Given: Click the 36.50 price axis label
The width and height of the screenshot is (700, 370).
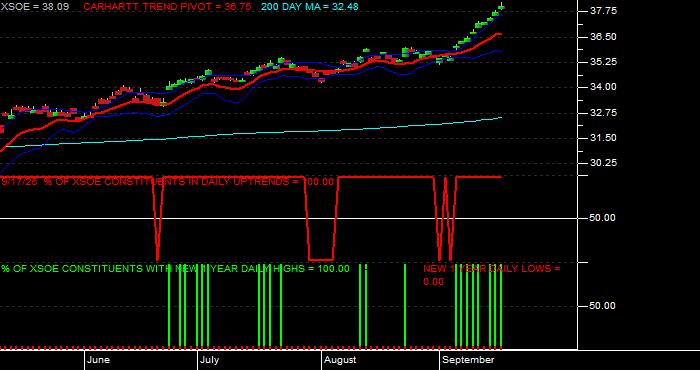Looking at the screenshot, I should tap(603, 37).
